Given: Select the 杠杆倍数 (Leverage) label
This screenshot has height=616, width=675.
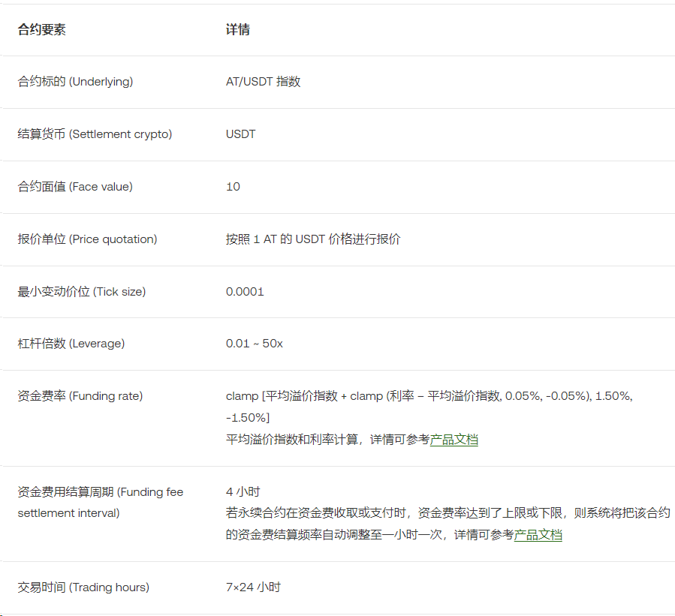Looking at the screenshot, I should (70, 344).
